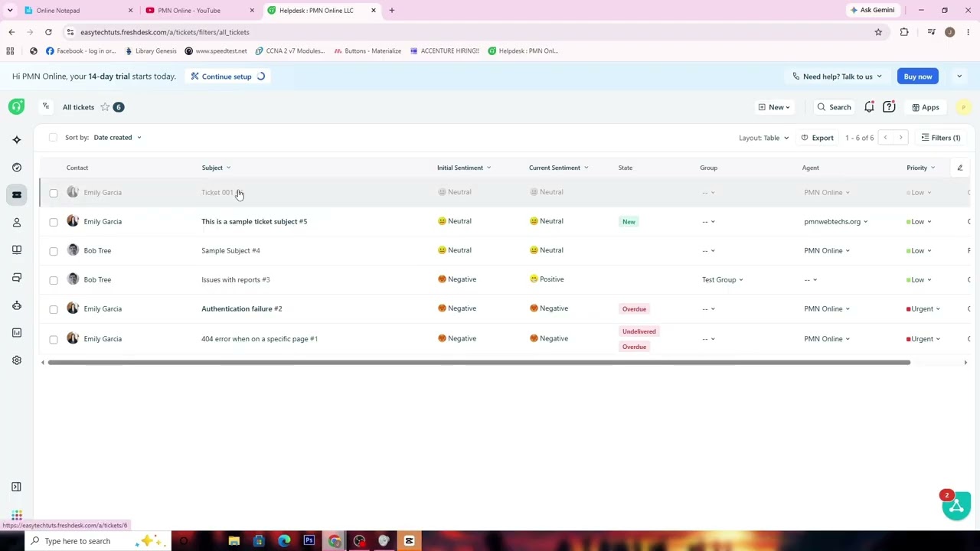Tick the select-all tickets checkbox
Image resolution: width=980 pixels, height=551 pixels.
pyautogui.click(x=53, y=138)
